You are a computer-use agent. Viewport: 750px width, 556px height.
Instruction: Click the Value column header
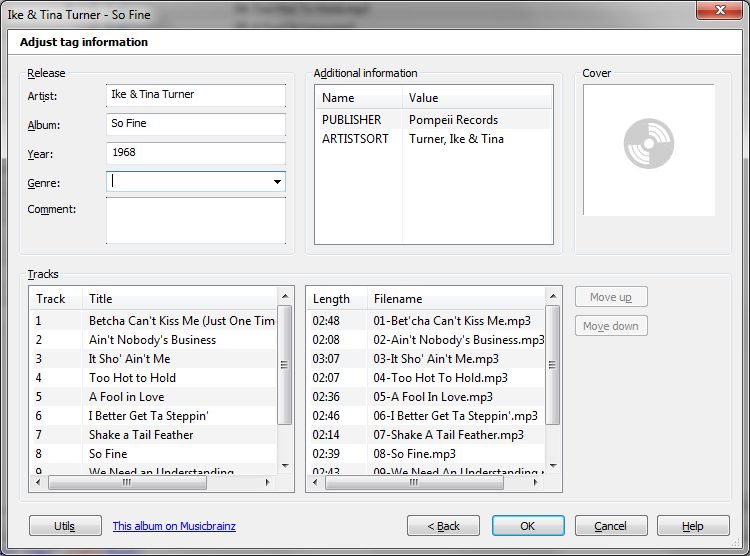pos(477,98)
